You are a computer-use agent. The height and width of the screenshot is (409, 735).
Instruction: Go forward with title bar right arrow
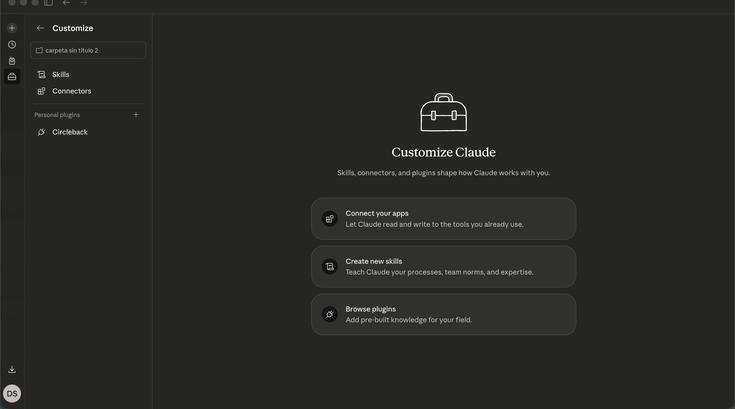[83, 3]
